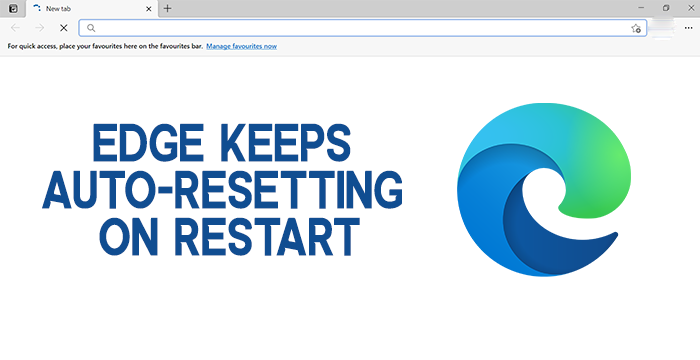Open the tab actions menu icon
700x360 pixels.
pos(13,8)
